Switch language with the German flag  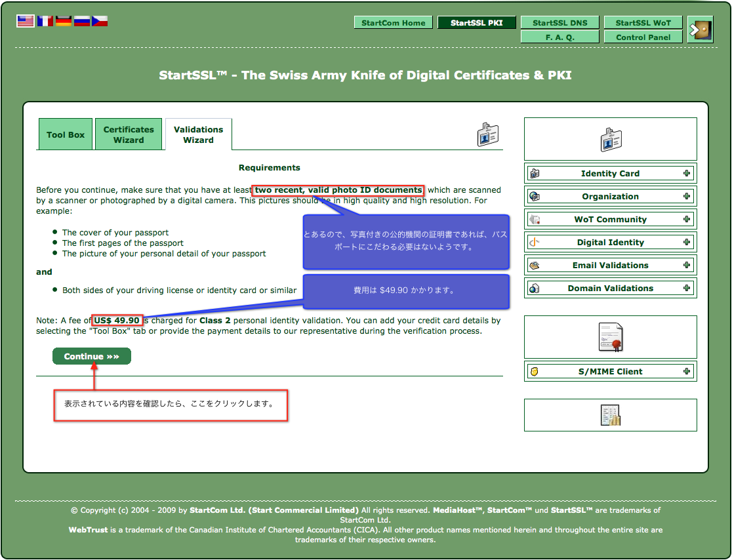point(64,21)
